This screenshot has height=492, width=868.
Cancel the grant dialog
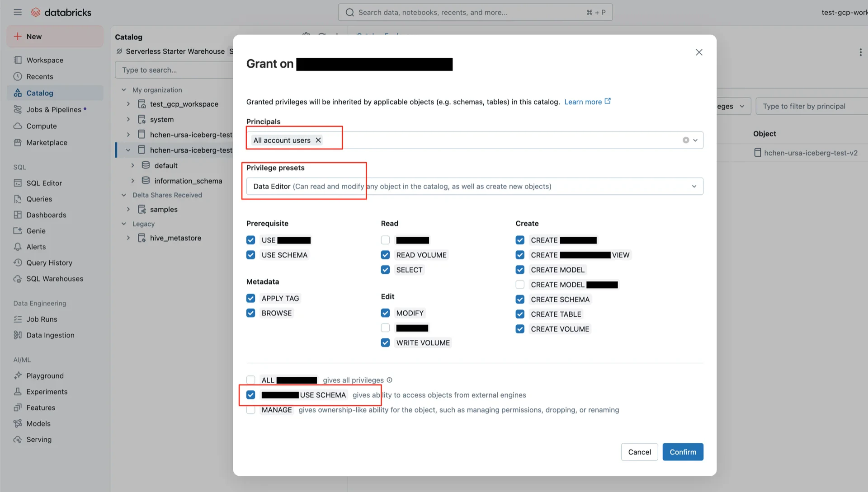(x=639, y=452)
